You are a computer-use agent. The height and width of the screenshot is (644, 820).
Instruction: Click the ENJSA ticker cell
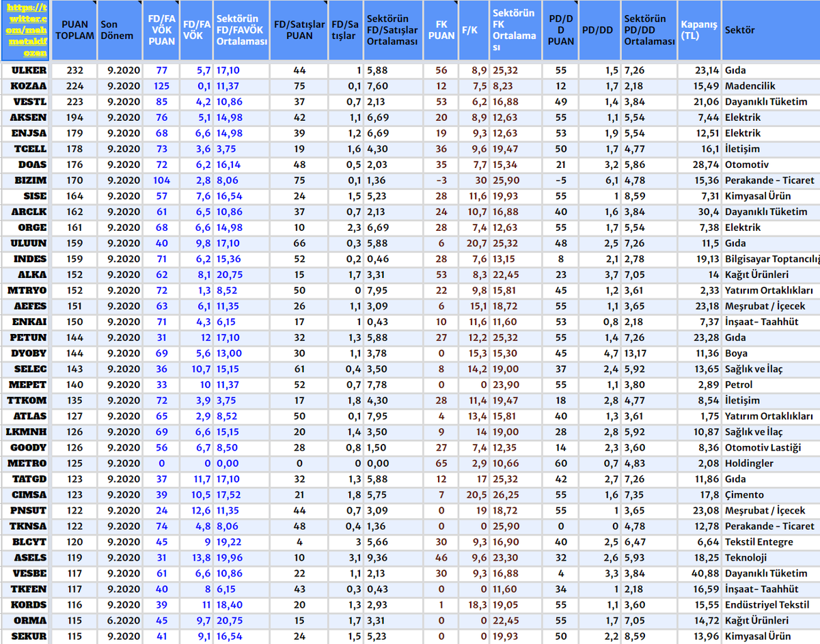[x=26, y=133]
